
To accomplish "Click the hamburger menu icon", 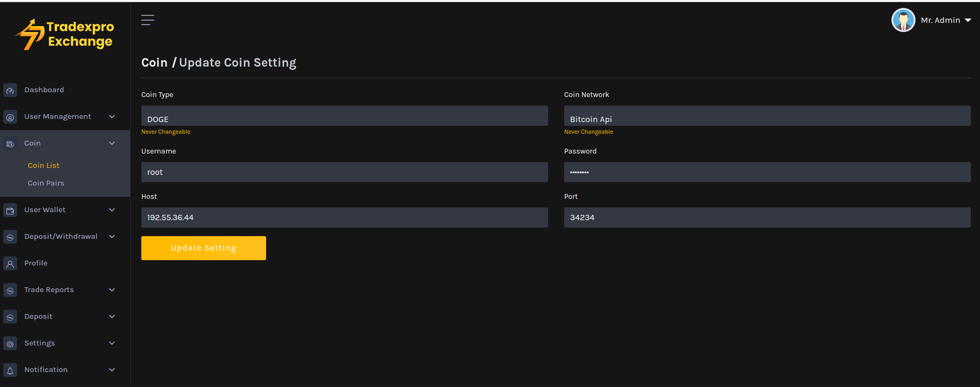I will tap(148, 20).
